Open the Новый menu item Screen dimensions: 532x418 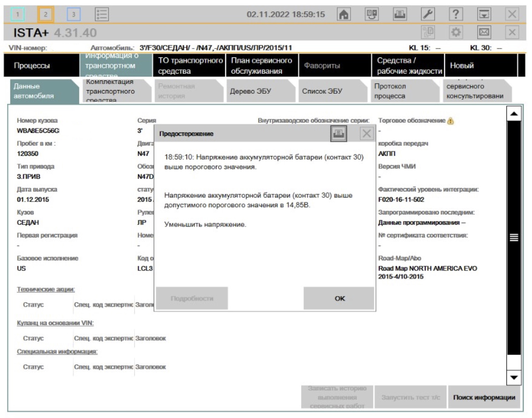(481, 65)
